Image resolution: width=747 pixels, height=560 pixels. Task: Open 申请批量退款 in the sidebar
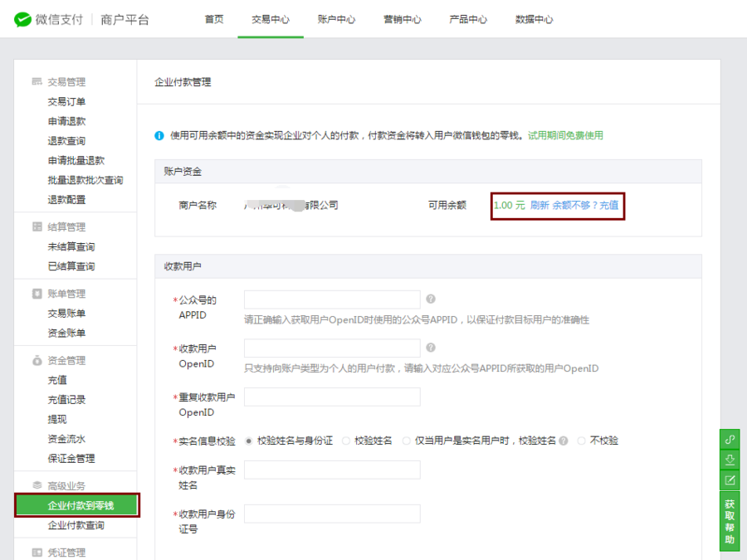pos(76,160)
